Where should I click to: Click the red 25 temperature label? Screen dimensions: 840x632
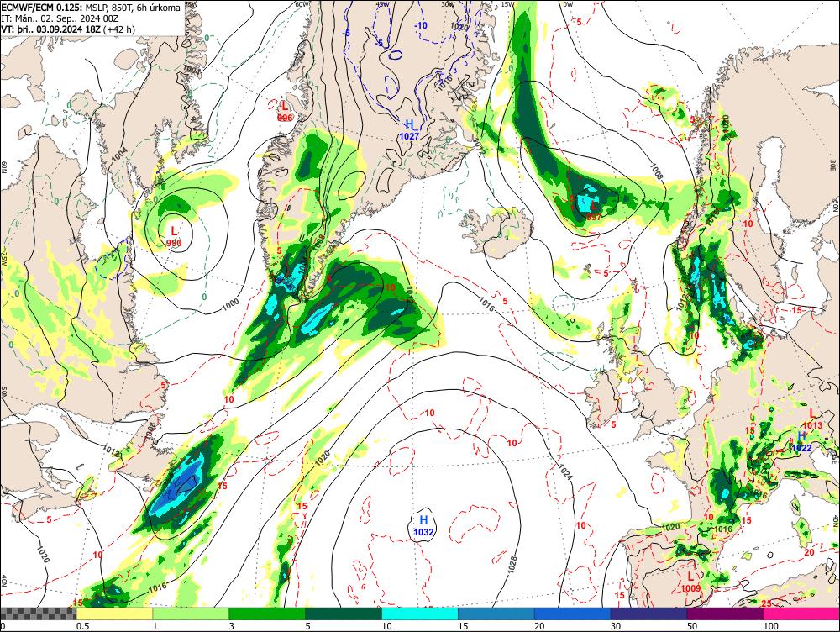(767, 603)
